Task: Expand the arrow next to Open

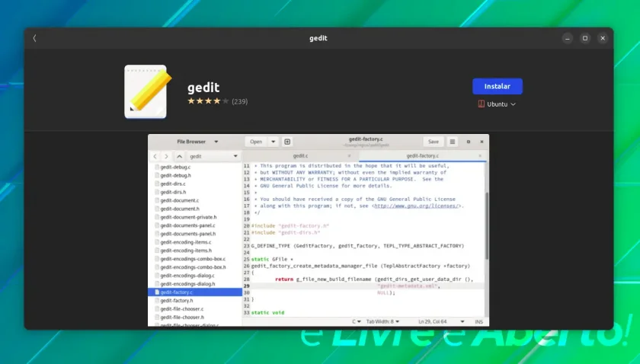Action: click(x=273, y=142)
